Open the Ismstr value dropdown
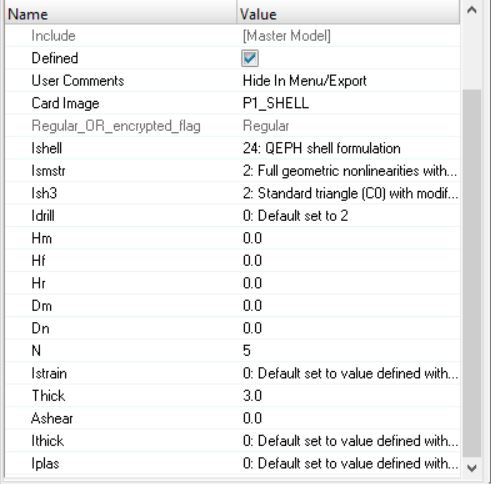This screenshot has height=484, width=491. coord(349,171)
